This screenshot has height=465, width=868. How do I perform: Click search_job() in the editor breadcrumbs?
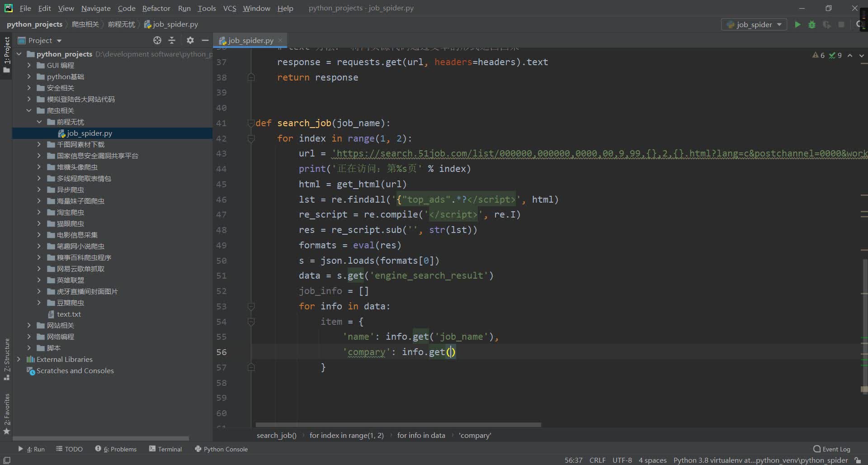point(276,435)
